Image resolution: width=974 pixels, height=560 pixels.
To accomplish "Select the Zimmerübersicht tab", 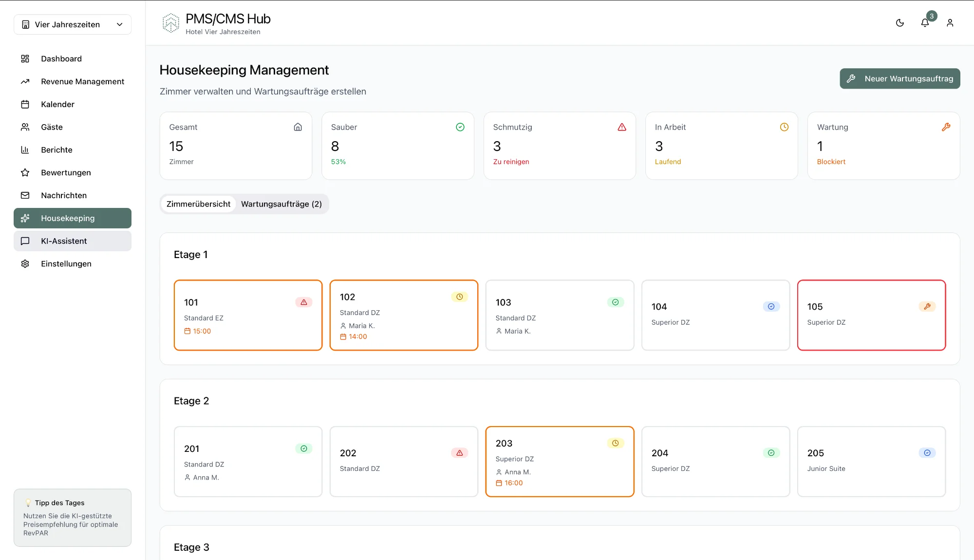I will [198, 204].
